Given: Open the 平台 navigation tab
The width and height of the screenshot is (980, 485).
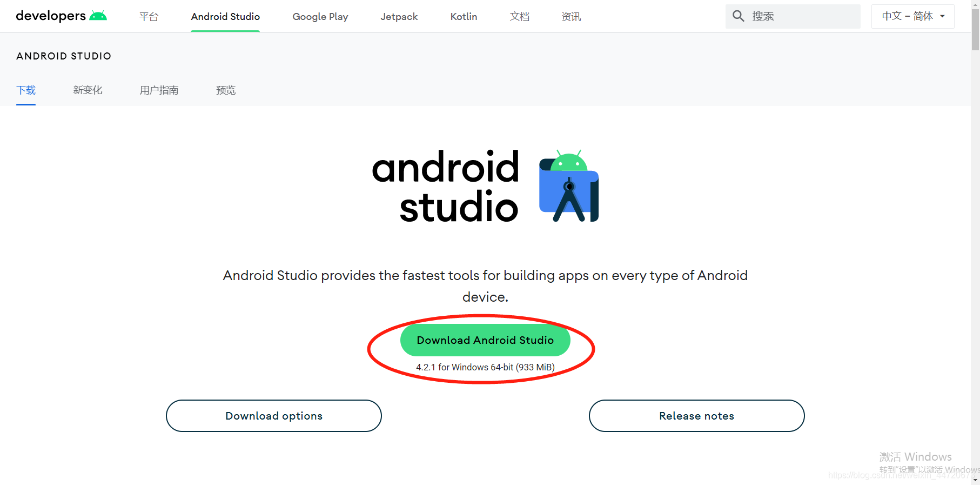Looking at the screenshot, I should (149, 17).
